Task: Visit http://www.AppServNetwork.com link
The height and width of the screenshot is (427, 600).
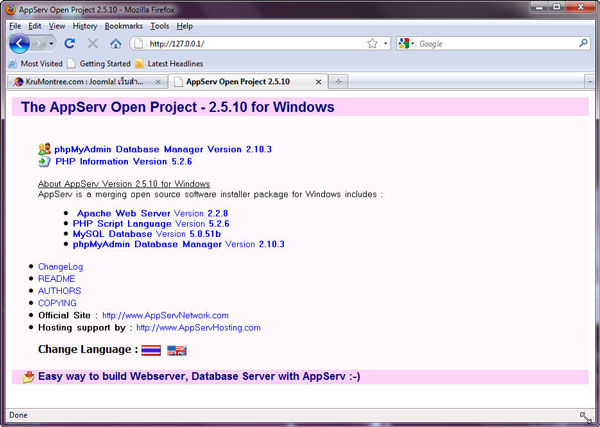Action: point(165,315)
